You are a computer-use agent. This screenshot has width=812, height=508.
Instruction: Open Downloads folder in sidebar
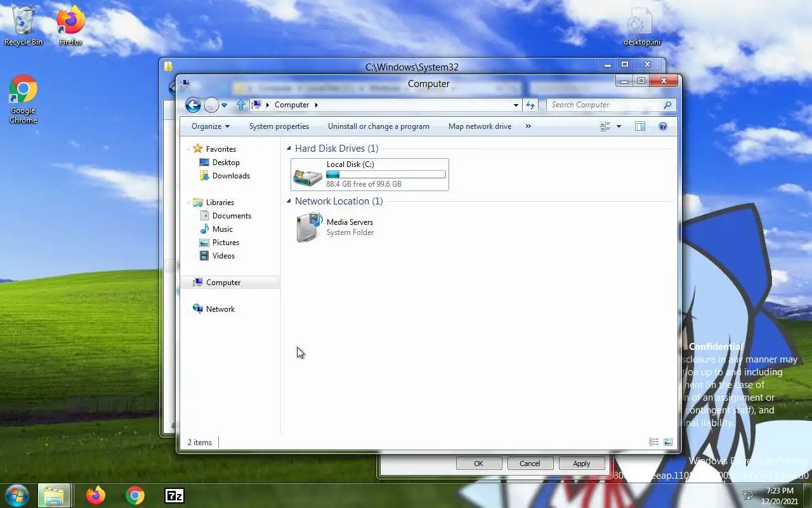(x=231, y=176)
